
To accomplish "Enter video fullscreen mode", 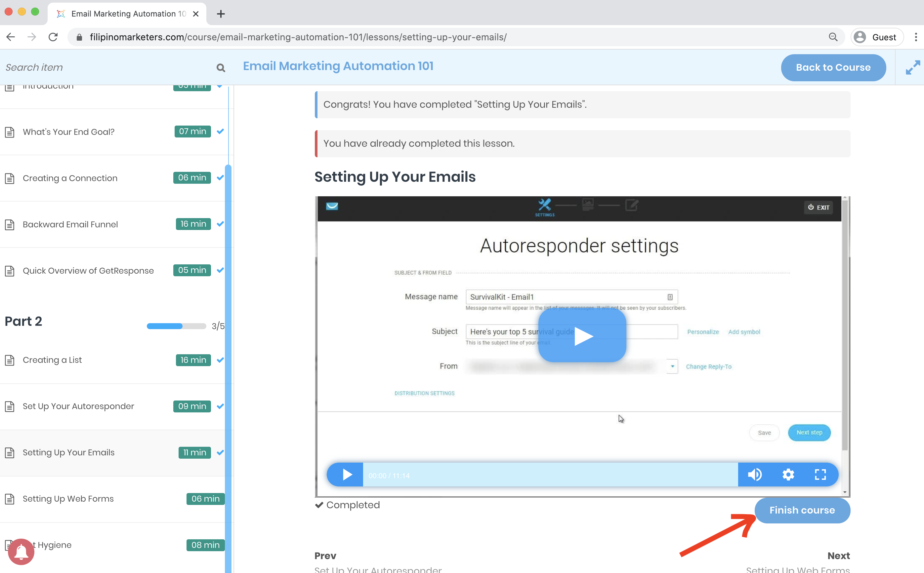I will (x=820, y=475).
